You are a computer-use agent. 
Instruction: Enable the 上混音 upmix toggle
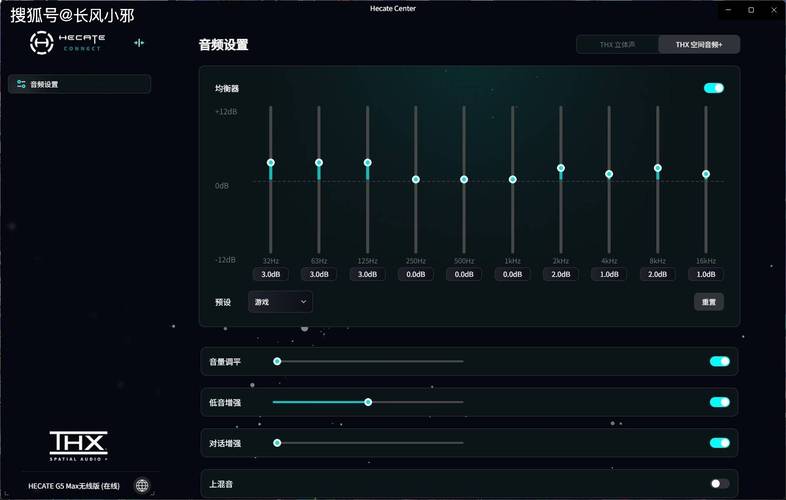tap(719, 484)
